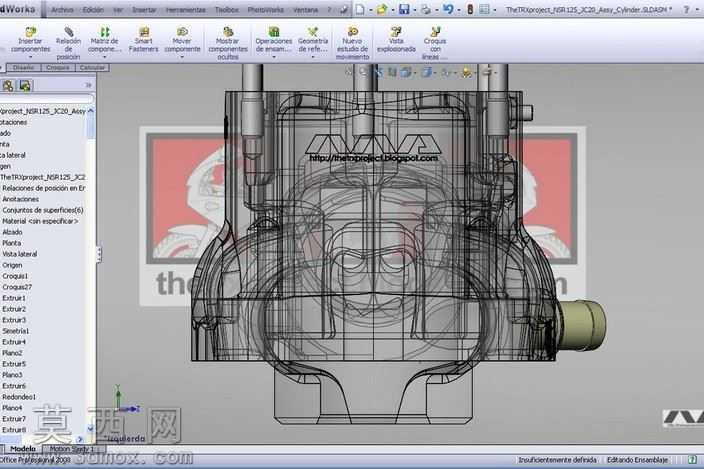Viewport: 704px width, 469px height.
Task: Select the Simetría1 feature in tree
Action: (x=16, y=331)
